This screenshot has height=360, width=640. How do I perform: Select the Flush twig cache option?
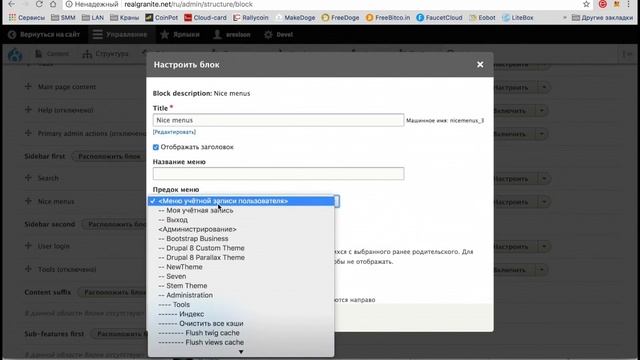point(241,333)
